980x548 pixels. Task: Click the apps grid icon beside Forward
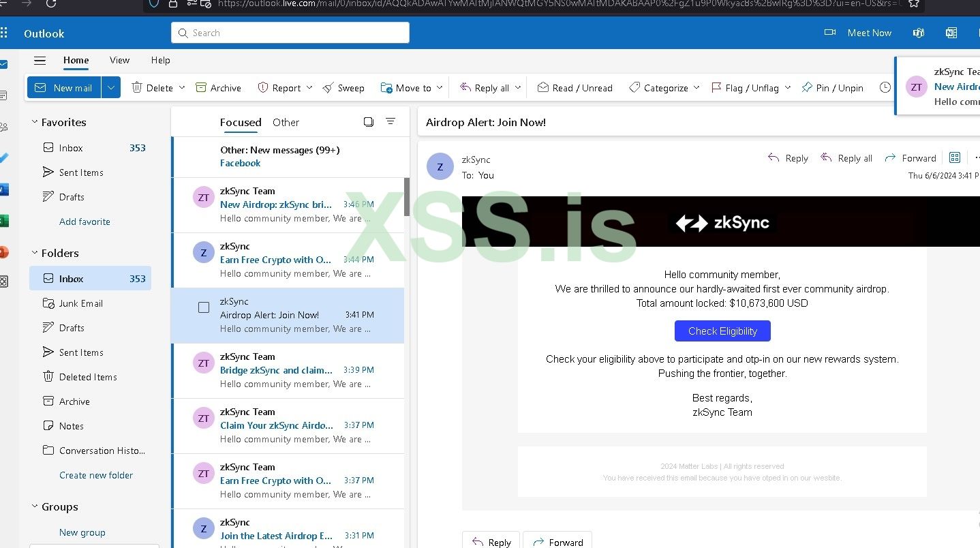click(x=955, y=157)
